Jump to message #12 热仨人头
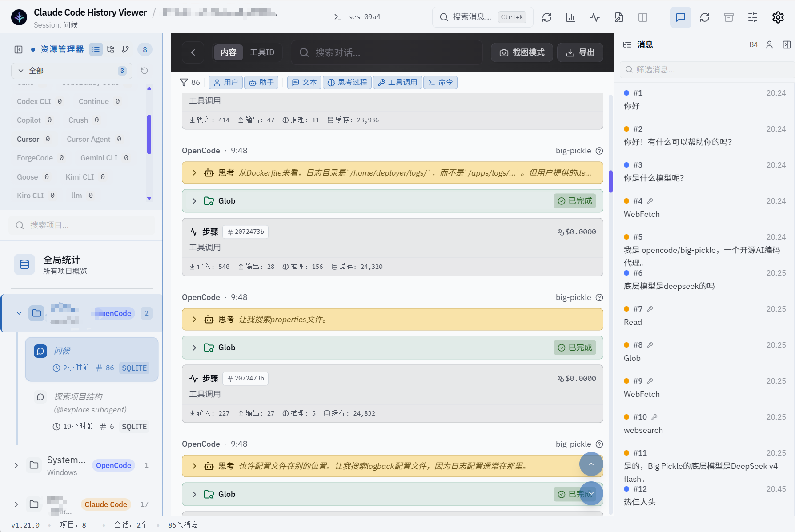This screenshot has width=795, height=532. [x=705, y=496]
